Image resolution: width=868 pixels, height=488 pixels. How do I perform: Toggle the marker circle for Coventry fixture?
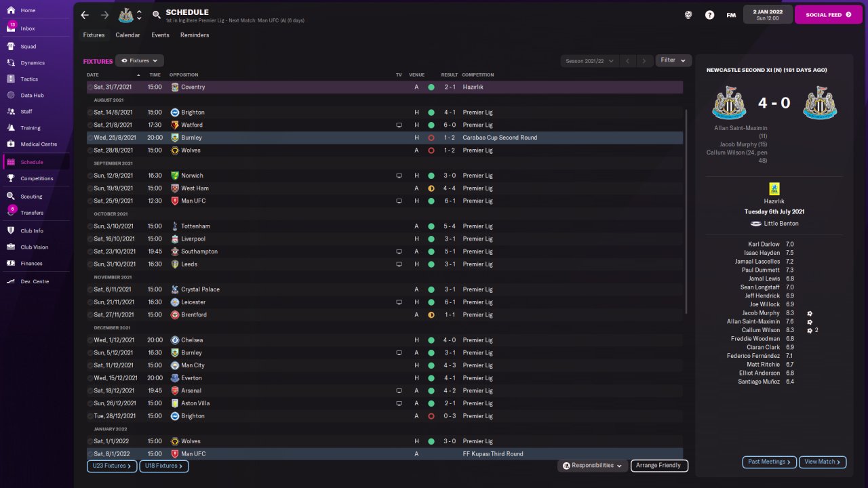click(x=90, y=87)
